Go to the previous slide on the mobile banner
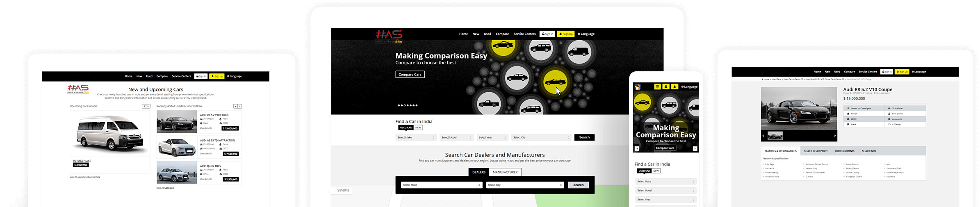This screenshot has width=980, height=207. click(637, 148)
